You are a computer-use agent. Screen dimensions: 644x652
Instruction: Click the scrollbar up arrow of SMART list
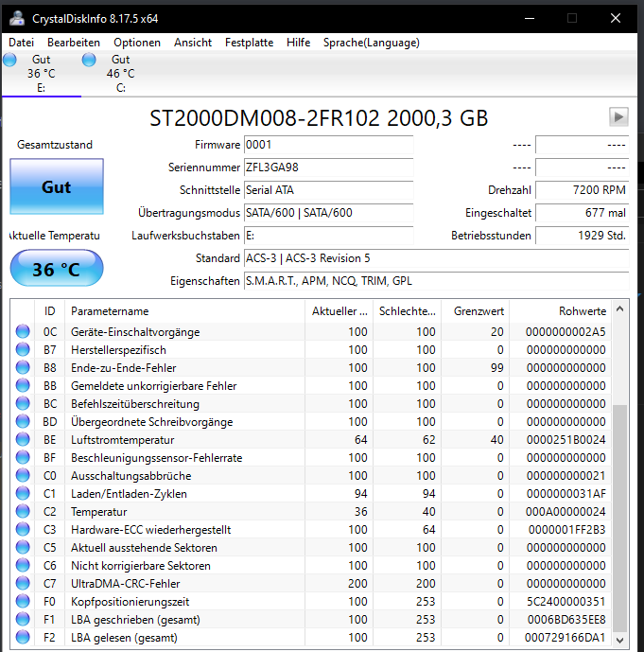click(x=620, y=308)
